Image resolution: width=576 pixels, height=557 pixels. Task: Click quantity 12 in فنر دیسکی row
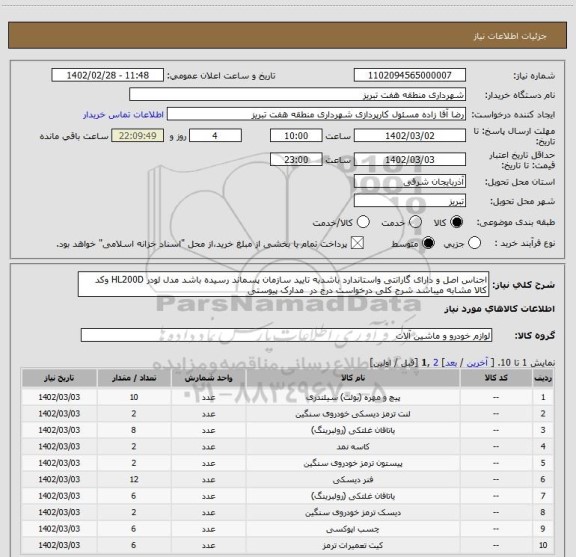(134, 479)
